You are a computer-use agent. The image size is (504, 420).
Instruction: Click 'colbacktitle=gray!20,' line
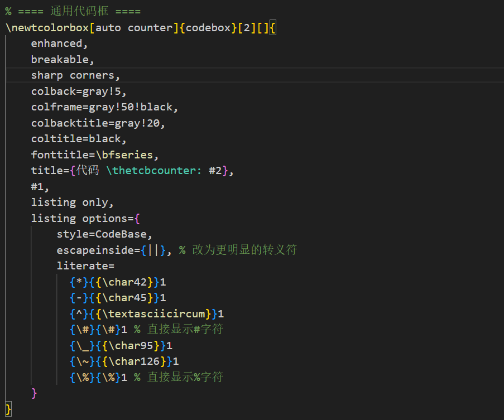(x=98, y=123)
